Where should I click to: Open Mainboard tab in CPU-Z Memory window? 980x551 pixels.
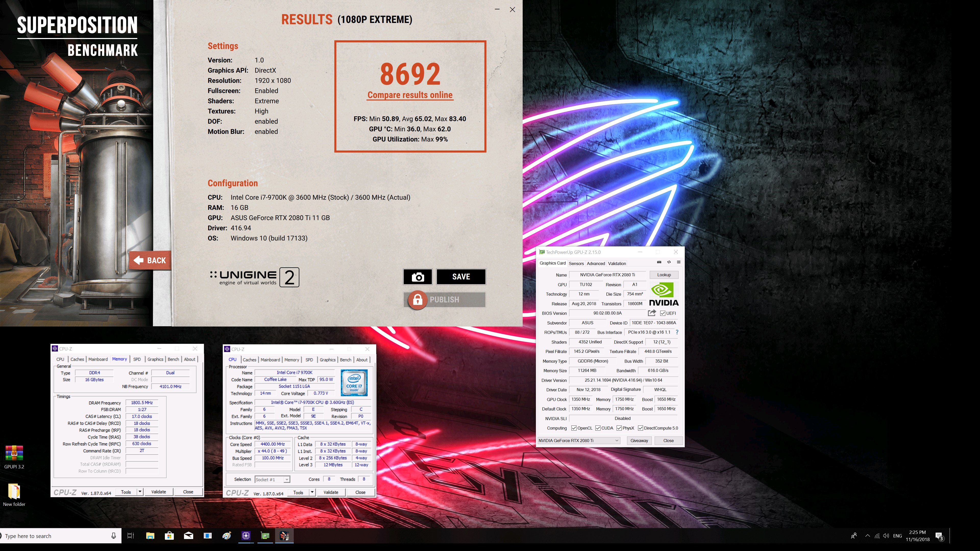tap(98, 359)
